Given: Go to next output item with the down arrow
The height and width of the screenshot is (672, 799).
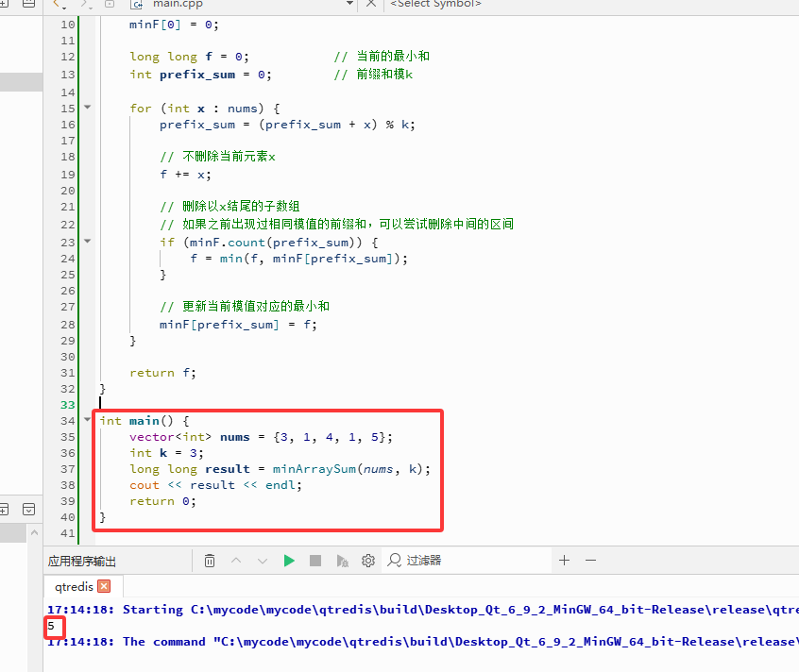Looking at the screenshot, I should pyautogui.click(x=263, y=561).
